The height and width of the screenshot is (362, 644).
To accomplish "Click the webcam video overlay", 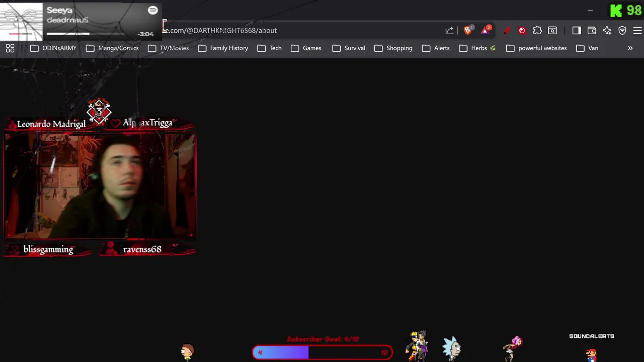I will click(x=101, y=185).
